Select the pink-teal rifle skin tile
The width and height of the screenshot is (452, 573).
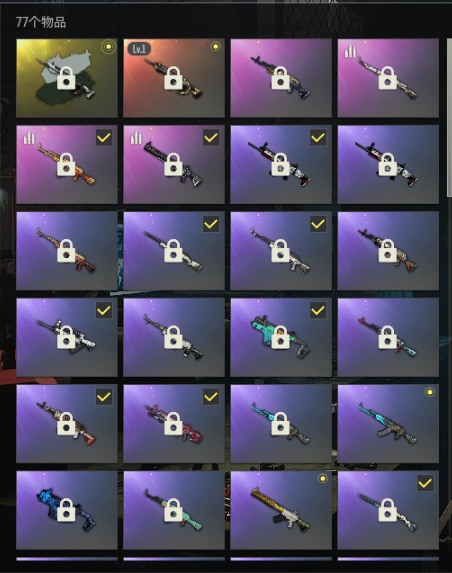388,337
